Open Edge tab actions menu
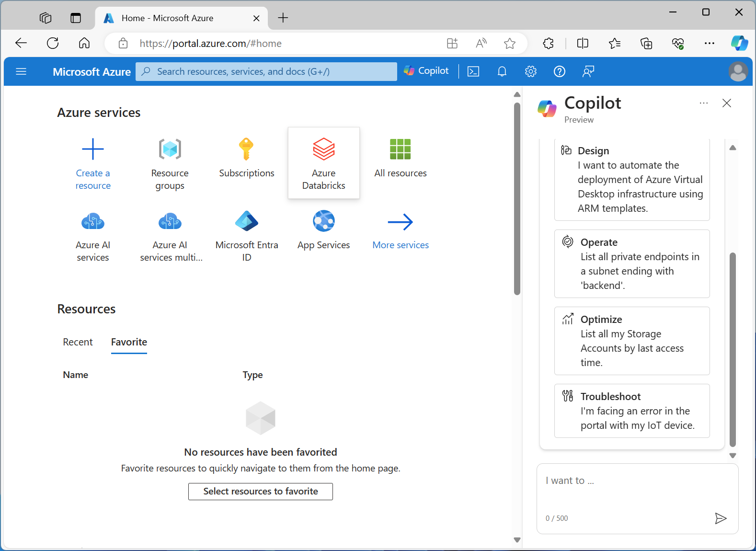Image resolution: width=756 pixels, height=551 pixels. pyautogui.click(x=76, y=18)
